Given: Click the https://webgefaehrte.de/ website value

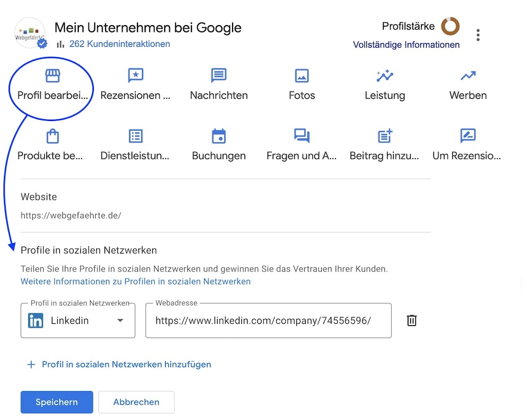Looking at the screenshot, I should 71,215.
